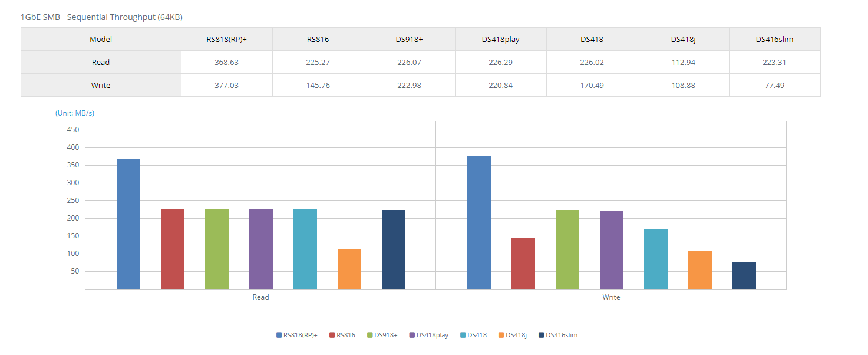Click the RS818(RP)+ Read bar
The image size is (868, 355).
pyautogui.click(x=128, y=223)
